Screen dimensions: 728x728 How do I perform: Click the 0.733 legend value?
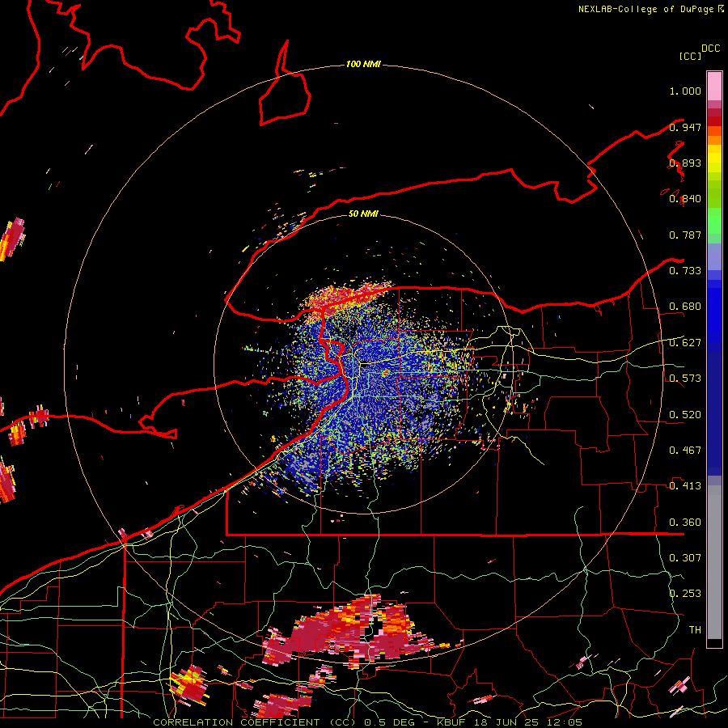(685, 271)
